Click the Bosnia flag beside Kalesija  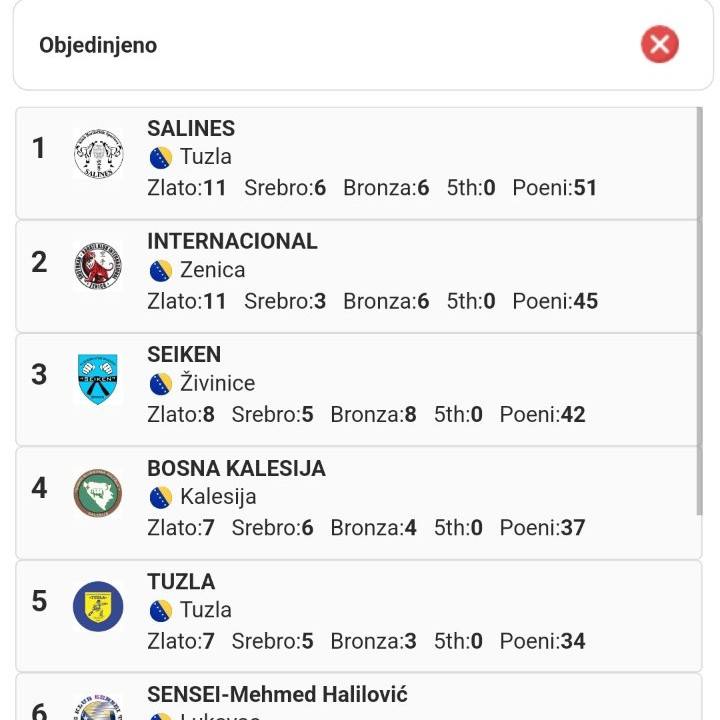161,497
